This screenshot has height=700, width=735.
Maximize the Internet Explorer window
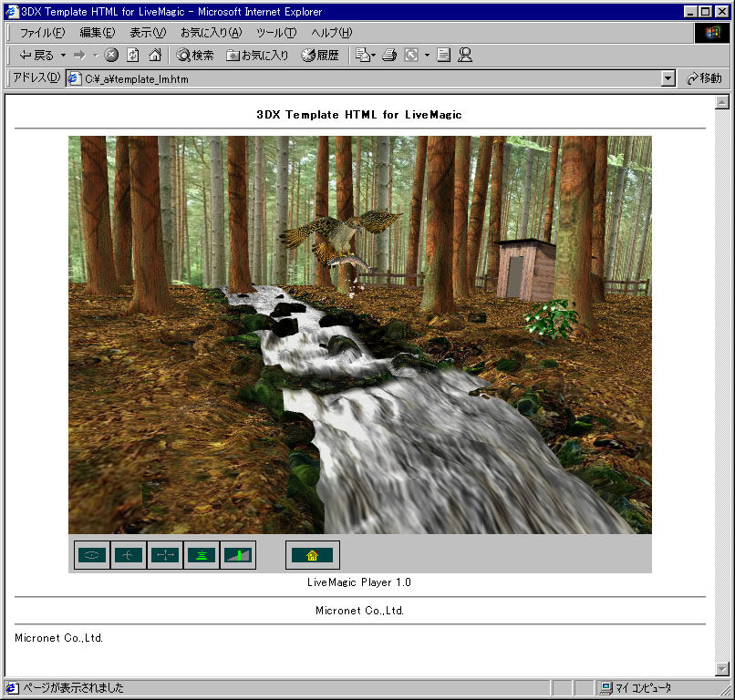point(705,11)
